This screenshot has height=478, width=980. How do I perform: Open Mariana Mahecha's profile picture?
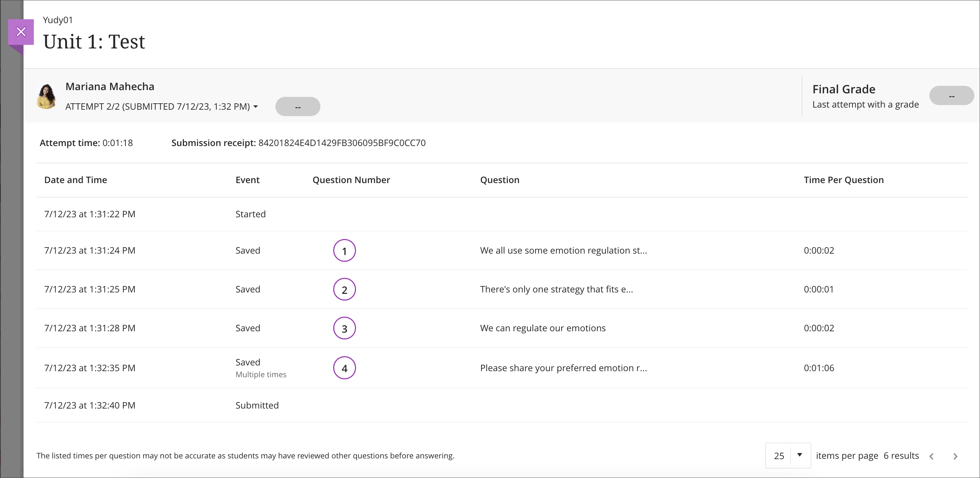pyautogui.click(x=46, y=96)
